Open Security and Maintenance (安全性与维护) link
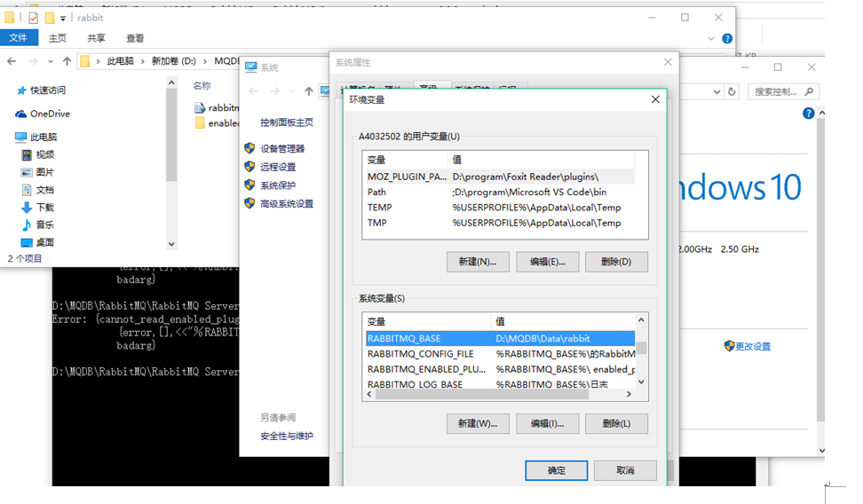Viewport: 863px width, 504px height. pyautogui.click(x=287, y=437)
